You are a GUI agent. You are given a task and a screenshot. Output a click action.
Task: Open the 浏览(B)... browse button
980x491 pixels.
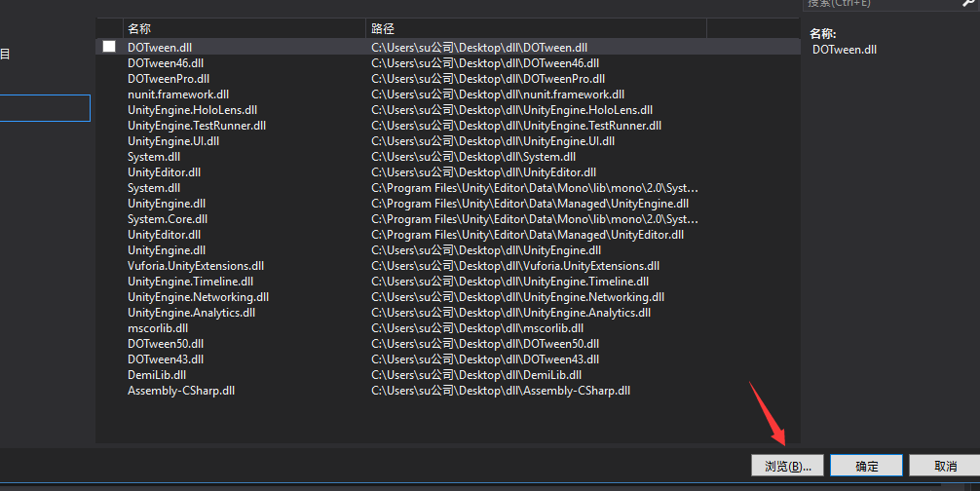pyautogui.click(x=787, y=466)
